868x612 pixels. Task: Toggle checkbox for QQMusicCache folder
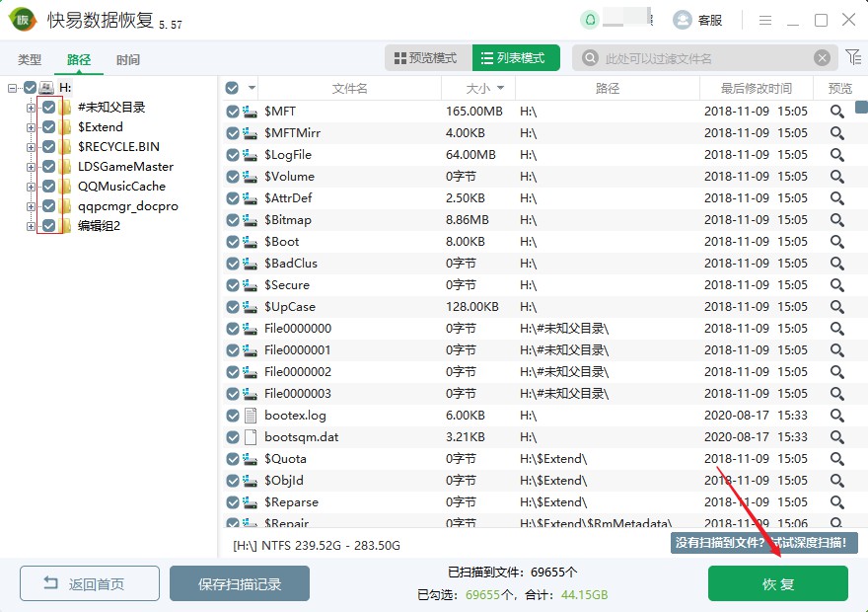48,187
